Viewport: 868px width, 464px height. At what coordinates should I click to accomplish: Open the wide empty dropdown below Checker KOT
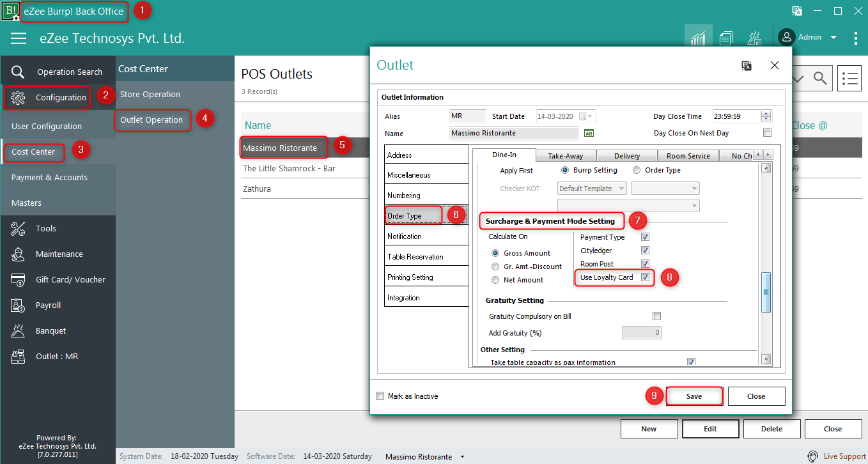click(x=628, y=205)
